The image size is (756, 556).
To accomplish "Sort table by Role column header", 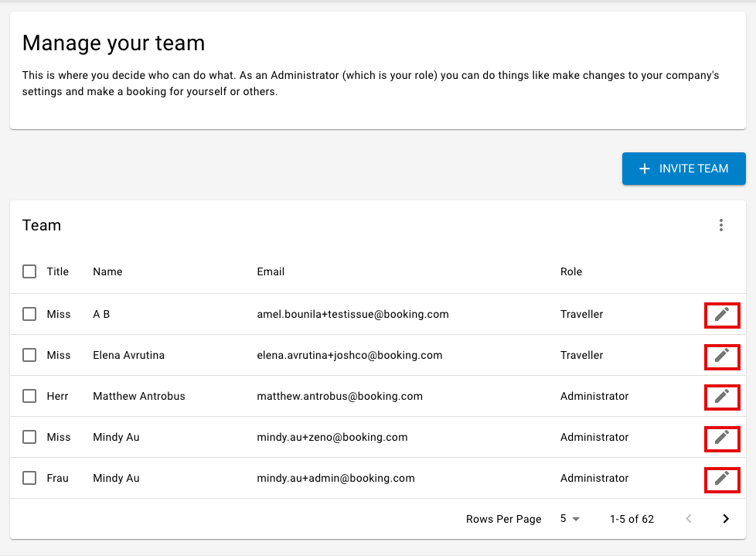I will 570,272.
